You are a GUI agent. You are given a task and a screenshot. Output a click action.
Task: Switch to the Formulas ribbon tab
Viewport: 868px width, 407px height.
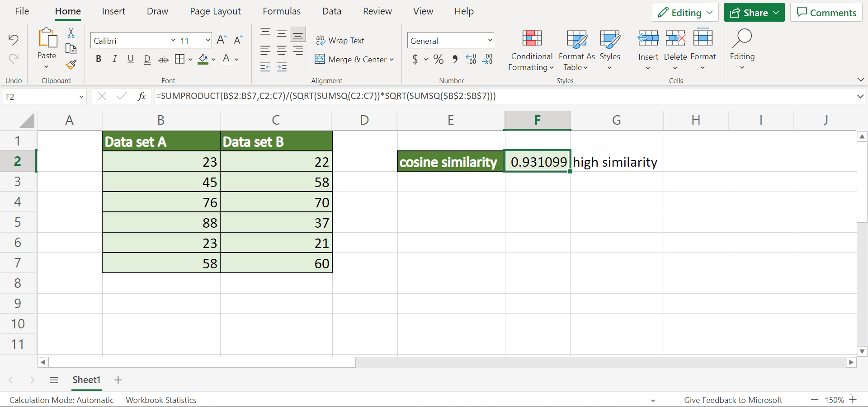pos(281,11)
